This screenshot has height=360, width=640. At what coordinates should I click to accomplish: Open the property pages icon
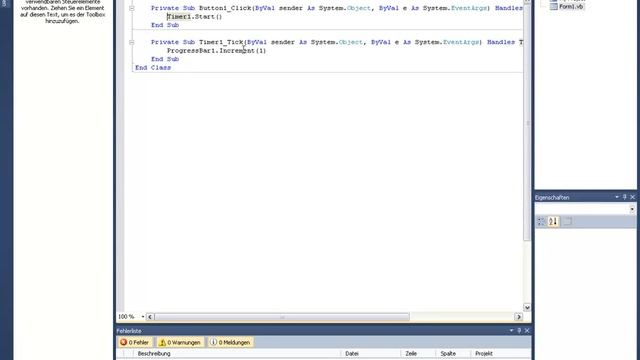point(567,222)
